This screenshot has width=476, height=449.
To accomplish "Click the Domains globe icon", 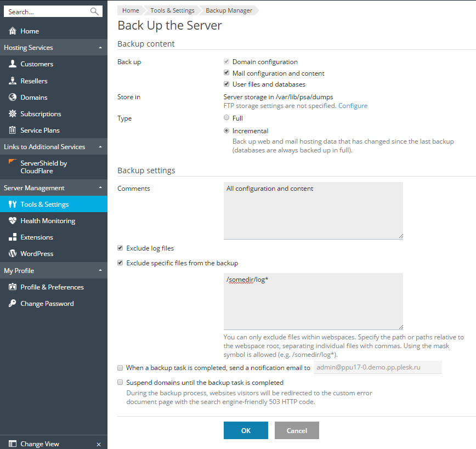I will pyautogui.click(x=13, y=97).
